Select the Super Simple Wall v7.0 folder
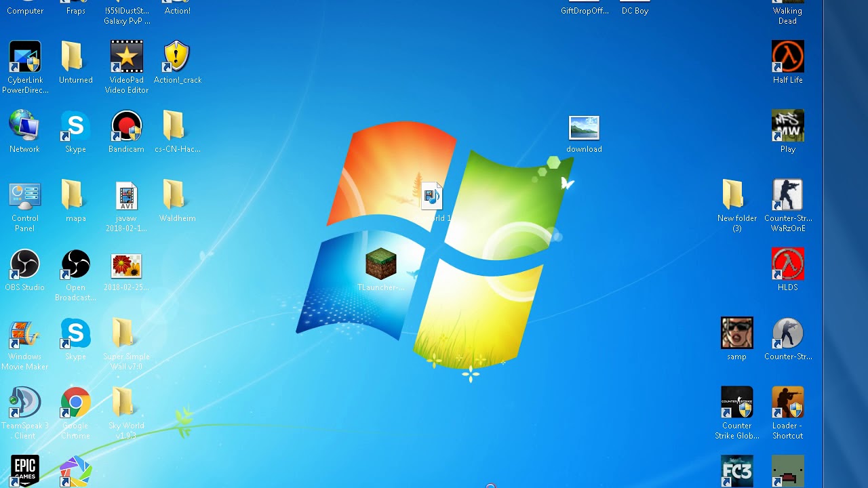The image size is (868, 488). coord(124,333)
